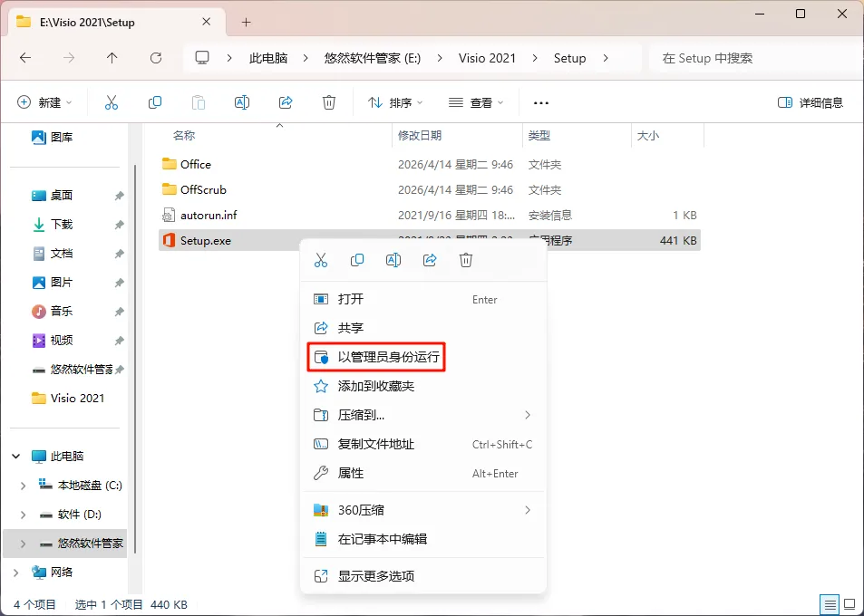Click Cut icon in context menu
The image size is (864, 616).
321,260
